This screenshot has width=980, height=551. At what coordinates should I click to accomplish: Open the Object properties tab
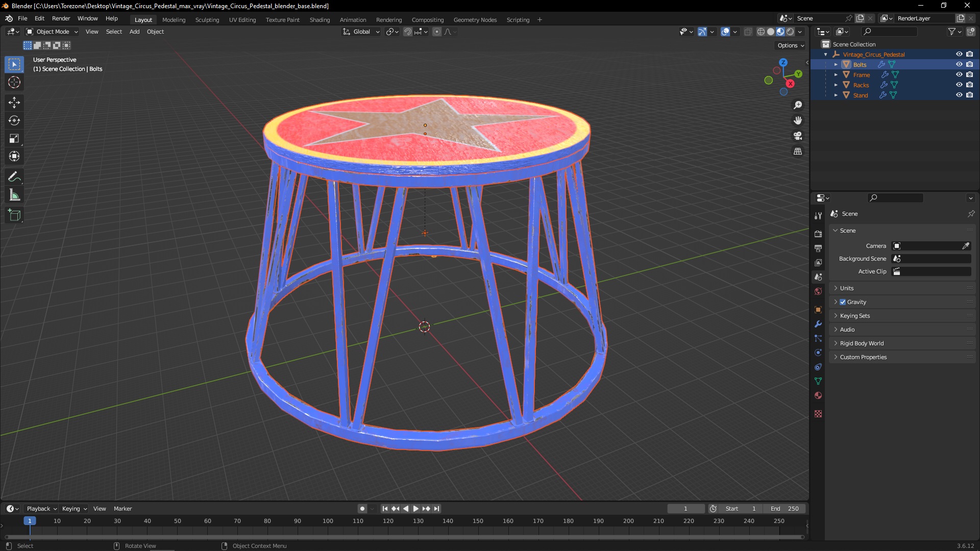[818, 310]
